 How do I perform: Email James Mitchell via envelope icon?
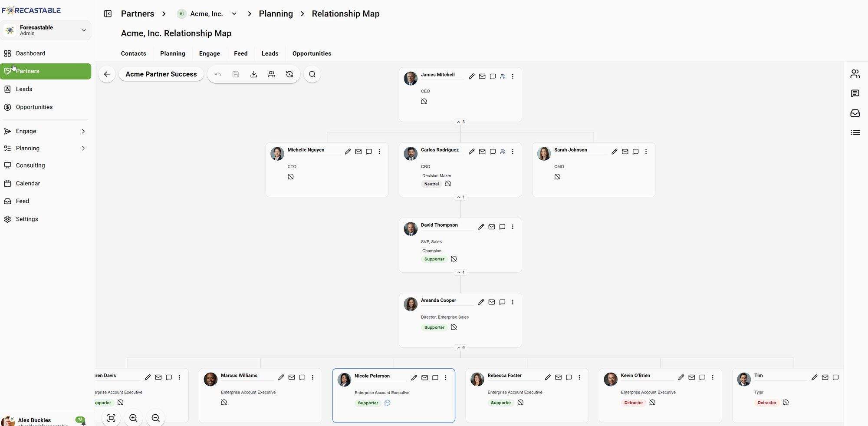pos(482,76)
